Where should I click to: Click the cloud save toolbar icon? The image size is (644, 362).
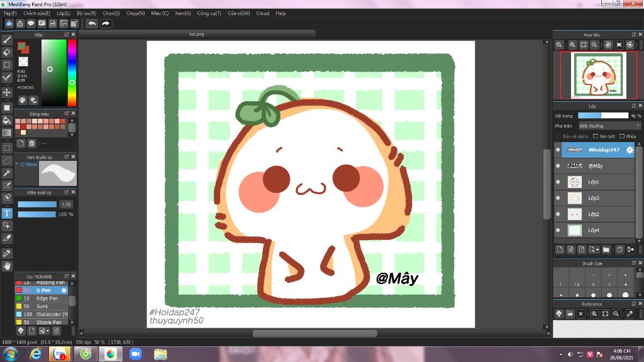9,23
